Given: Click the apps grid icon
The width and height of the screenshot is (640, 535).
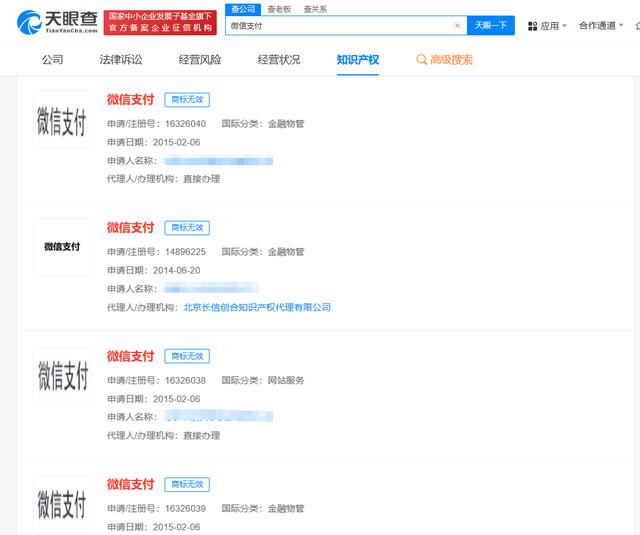Looking at the screenshot, I should point(532,26).
